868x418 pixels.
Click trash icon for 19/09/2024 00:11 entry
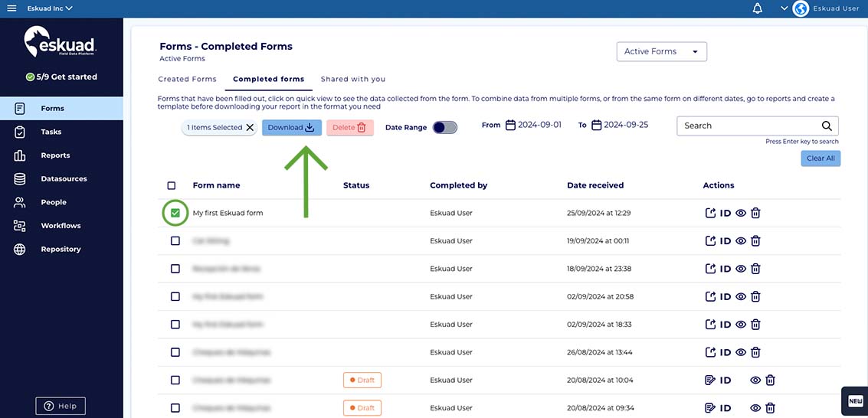tap(755, 241)
